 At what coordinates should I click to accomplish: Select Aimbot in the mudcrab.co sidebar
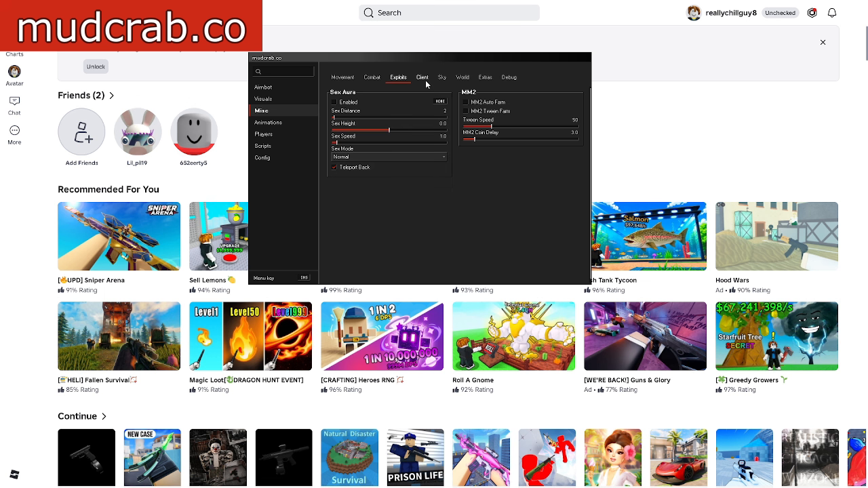(263, 87)
